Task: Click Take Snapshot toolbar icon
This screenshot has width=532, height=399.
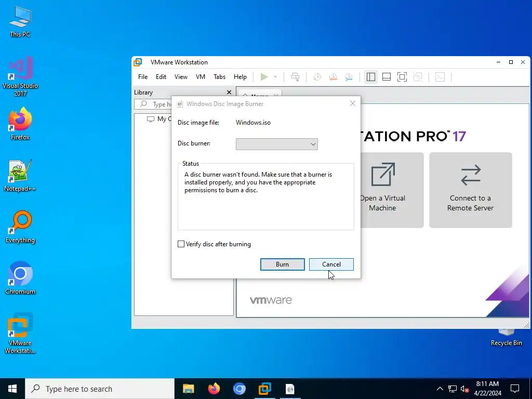Action: (317, 77)
